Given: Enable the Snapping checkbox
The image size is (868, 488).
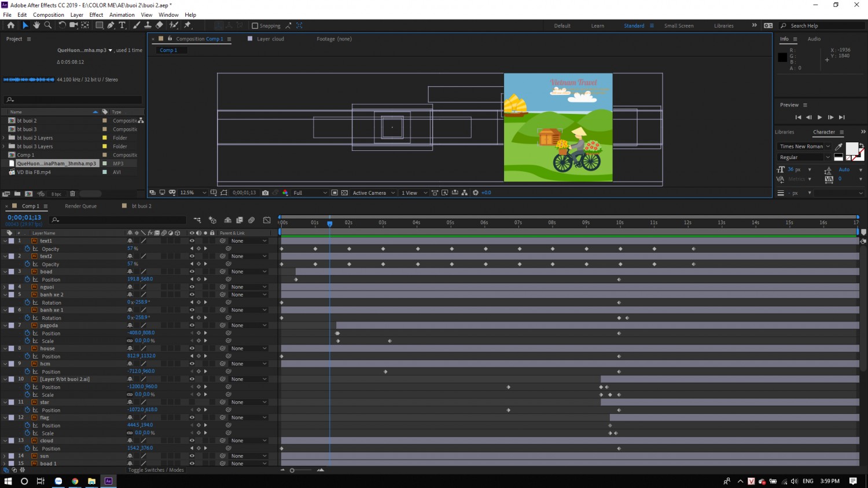Looking at the screenshot, I should [x=255, y=26].
